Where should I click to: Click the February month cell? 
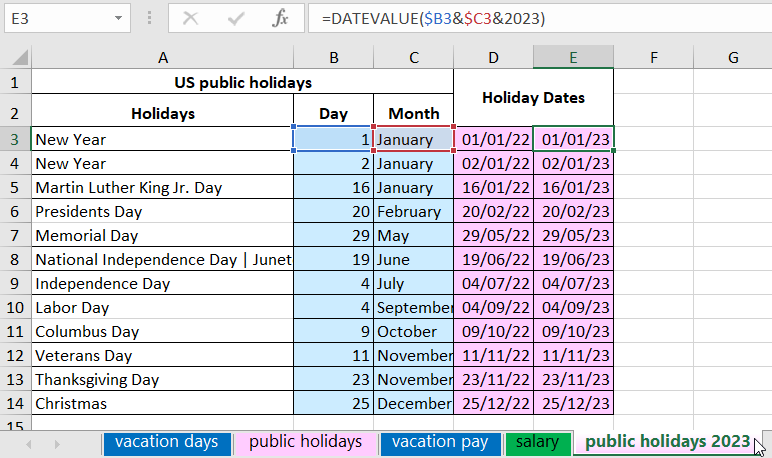414,212
